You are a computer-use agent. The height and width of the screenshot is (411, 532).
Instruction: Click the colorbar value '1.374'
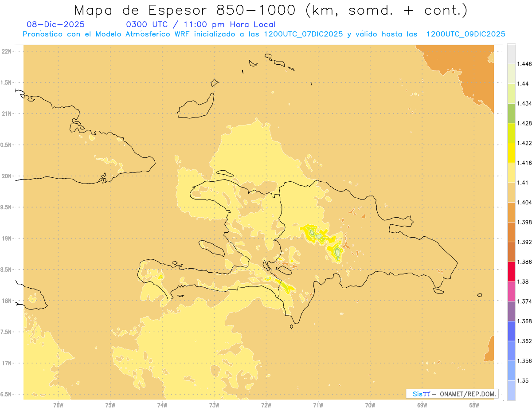tap(524, 301)
